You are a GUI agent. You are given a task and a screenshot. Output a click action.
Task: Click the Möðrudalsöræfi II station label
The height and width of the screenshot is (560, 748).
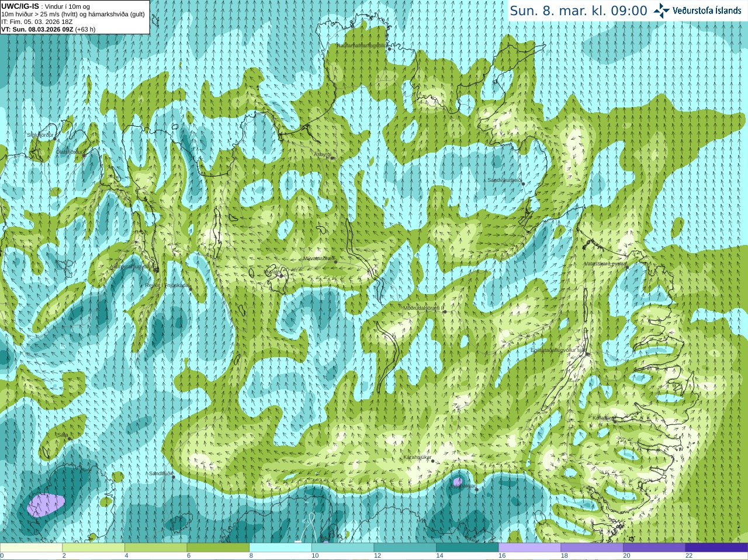tap(424, 308)
